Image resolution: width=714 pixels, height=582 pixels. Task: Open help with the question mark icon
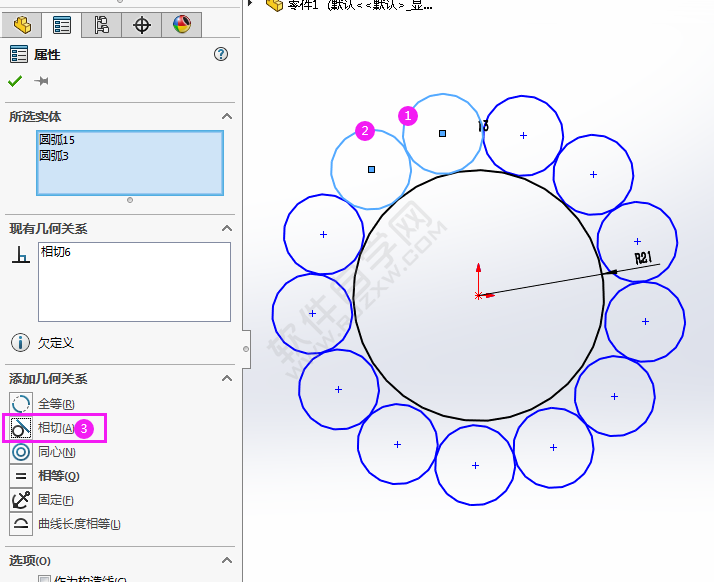[221, 55]
